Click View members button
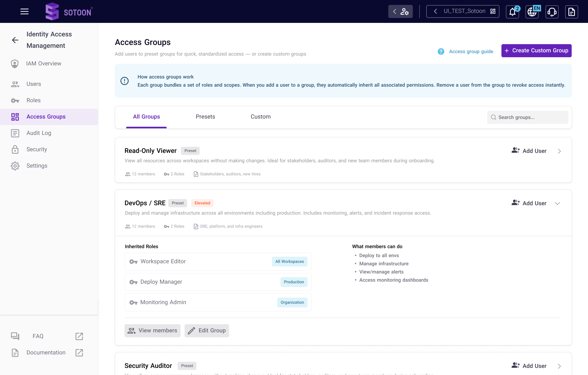The width and height of the screenshot is (588, 375). tap(152, 331)
